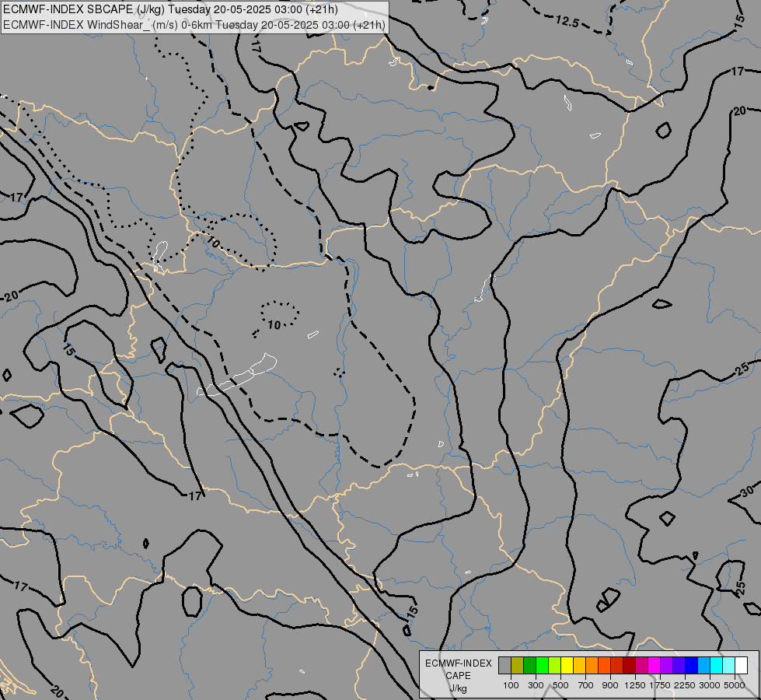761x700 pixels.
Task: Click the orange legend swatch right of 700
Action: pos(592,666)
